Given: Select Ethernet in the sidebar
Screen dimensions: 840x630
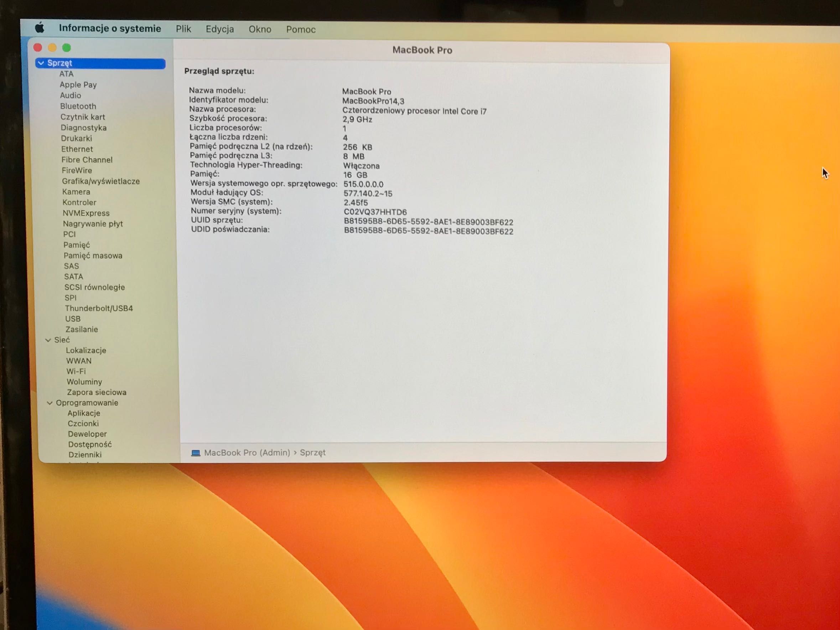Looking at the screenshot, I should point(77,149).
